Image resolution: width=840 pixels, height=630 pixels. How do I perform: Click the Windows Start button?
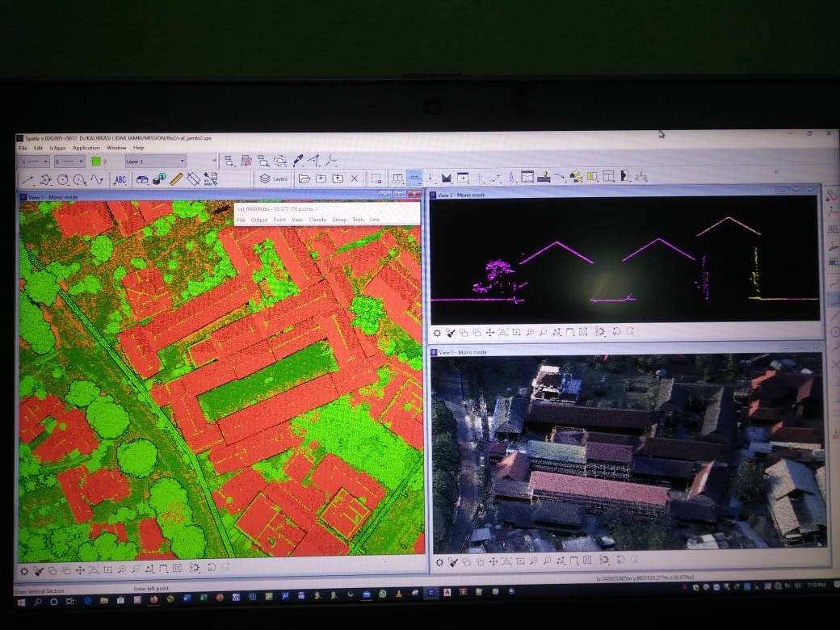point(22,601)
